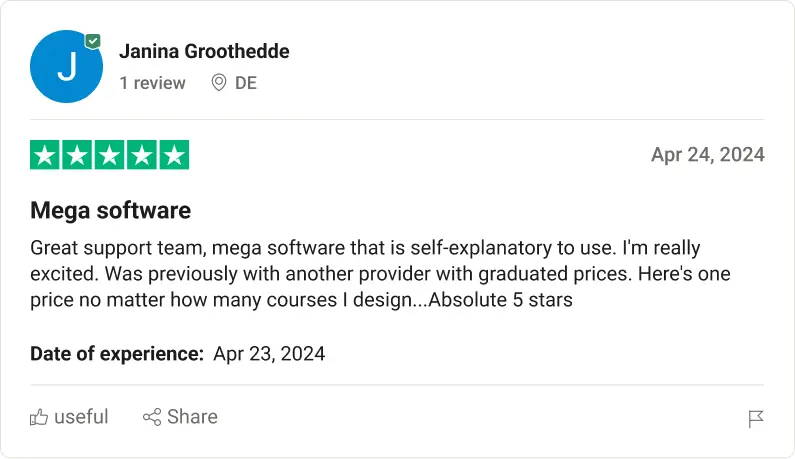Click the fourth green rating star
Image resolution: width=795 pixels, height=459 pixels.
pos(141,155)
